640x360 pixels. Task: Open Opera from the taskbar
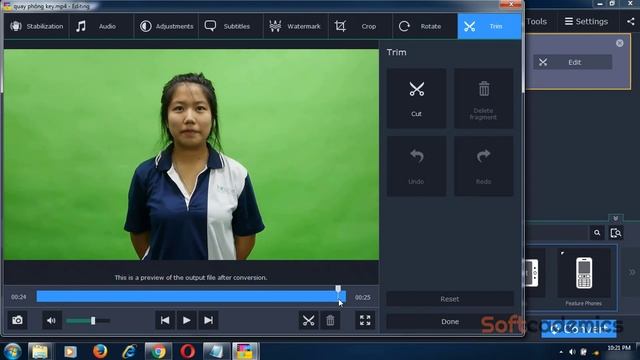(187, 351)
